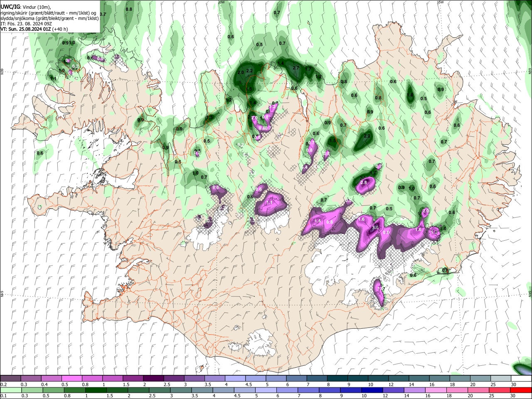Screen dimensions: 532x399
Task: Click the '0.1' label under the bottom legend
Action: click(x=3, y=396)
